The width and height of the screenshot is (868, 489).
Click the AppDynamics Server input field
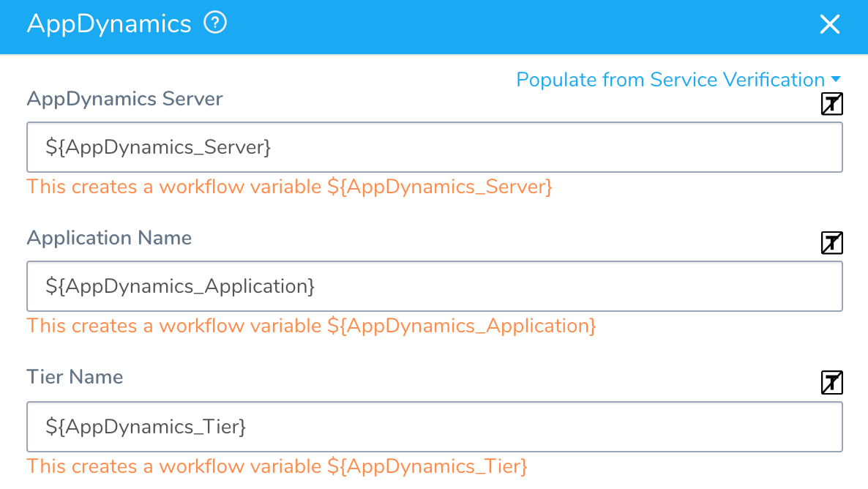[x=435, y=147]
